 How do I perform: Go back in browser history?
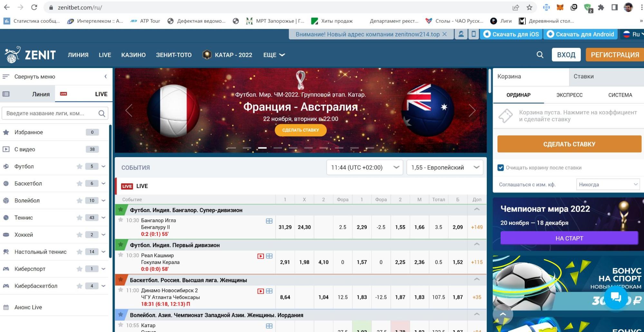pyautogui.click(x=7, y=7)
